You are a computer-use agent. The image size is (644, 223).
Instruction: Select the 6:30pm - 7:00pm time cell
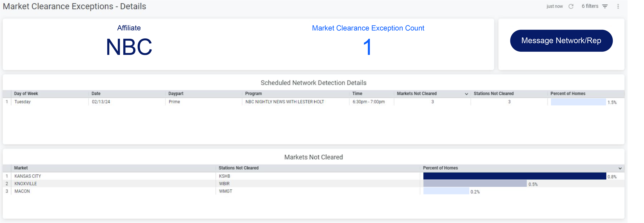pos(371,102)
